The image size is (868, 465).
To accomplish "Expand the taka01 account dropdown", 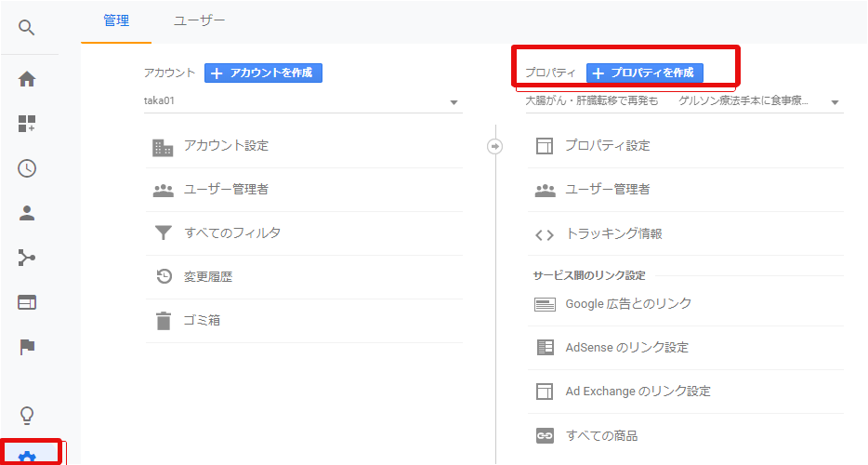I will pyautogui.click(x=303, y=101).
